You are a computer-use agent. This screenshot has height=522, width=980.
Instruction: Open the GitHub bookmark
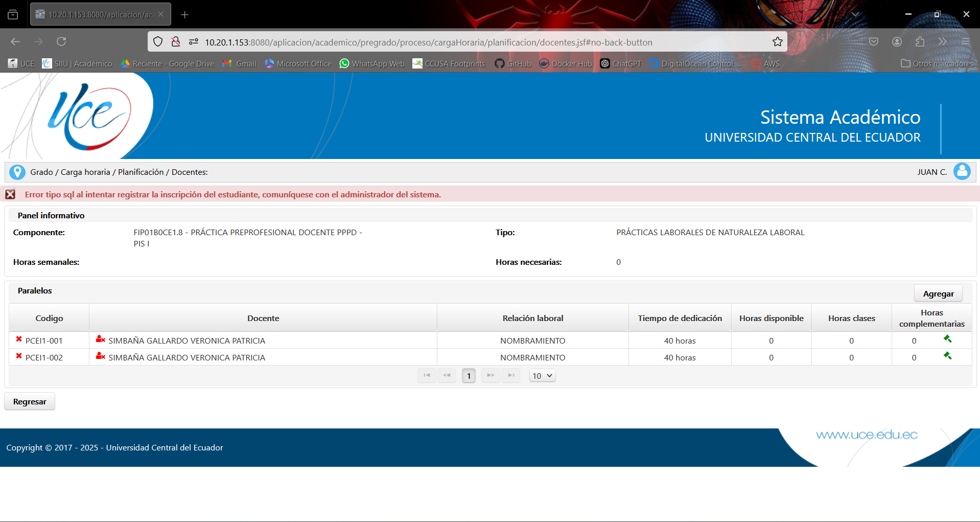(x=513, y=63)
